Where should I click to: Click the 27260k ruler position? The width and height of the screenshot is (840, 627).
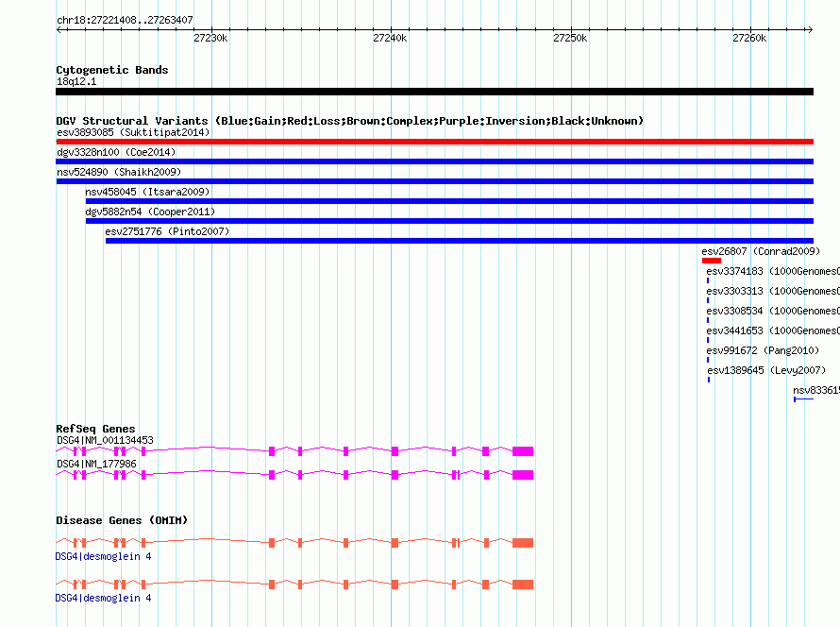tap(749, 38)
